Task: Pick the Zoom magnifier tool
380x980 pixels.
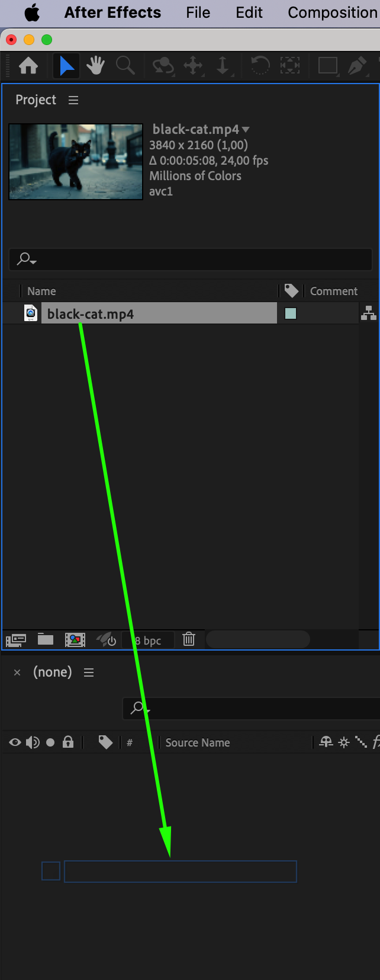Action: pyautogui.click(x=125, y=65)
